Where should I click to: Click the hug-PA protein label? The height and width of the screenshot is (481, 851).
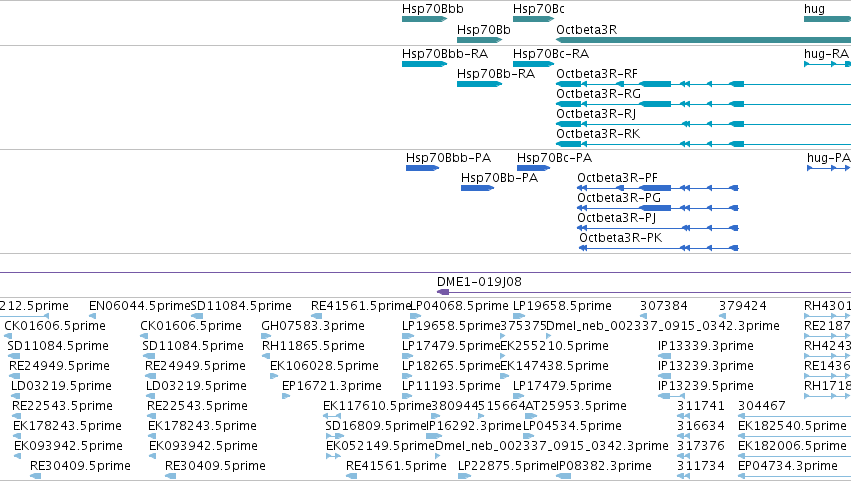(x=828, y=158)
